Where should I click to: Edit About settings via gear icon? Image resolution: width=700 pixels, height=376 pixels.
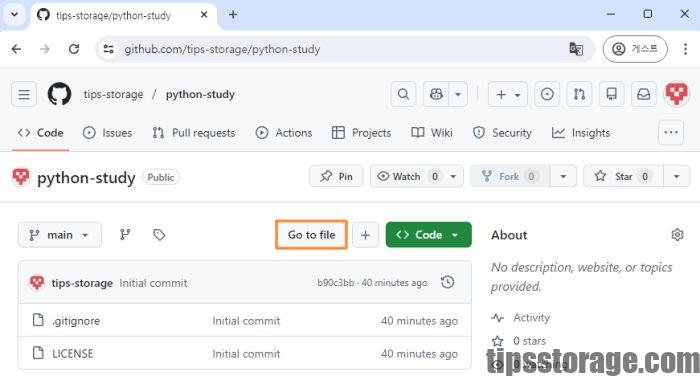(x=677, y=235)
